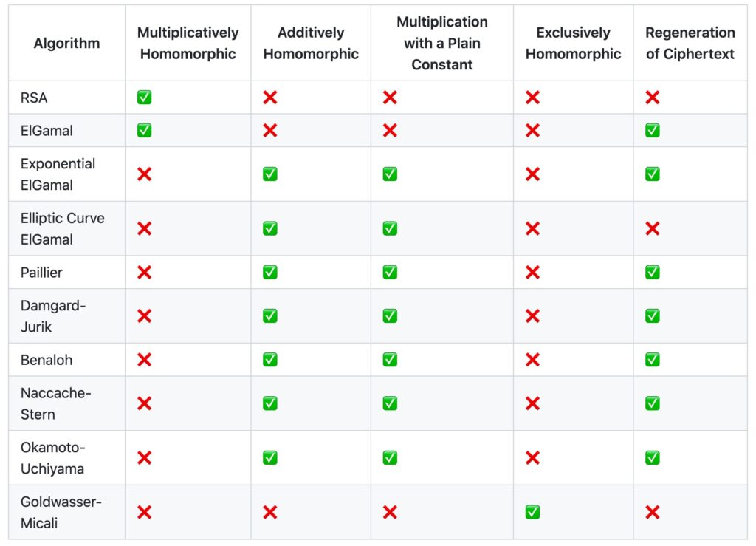Click the RSA multiplicatively homomorphic green check
This screenshot has width=756, height=546.
click(144, 98)
